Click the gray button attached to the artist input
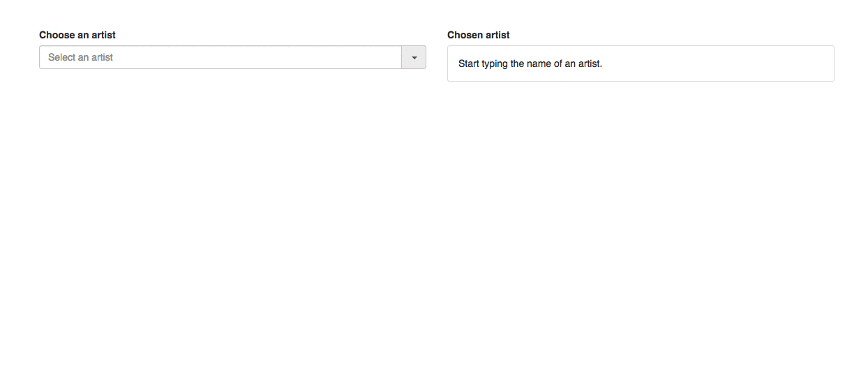The height and width of the screenshot is (369, 868). pyautogui.click(x=414, y=57)
